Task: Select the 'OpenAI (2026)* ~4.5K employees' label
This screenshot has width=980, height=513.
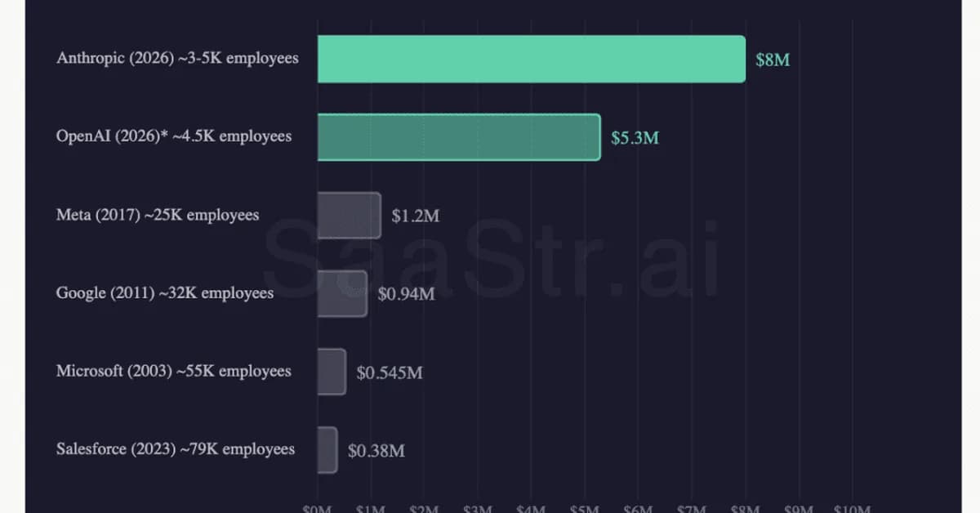Action: pyautogui.click(x=174, y=136)
